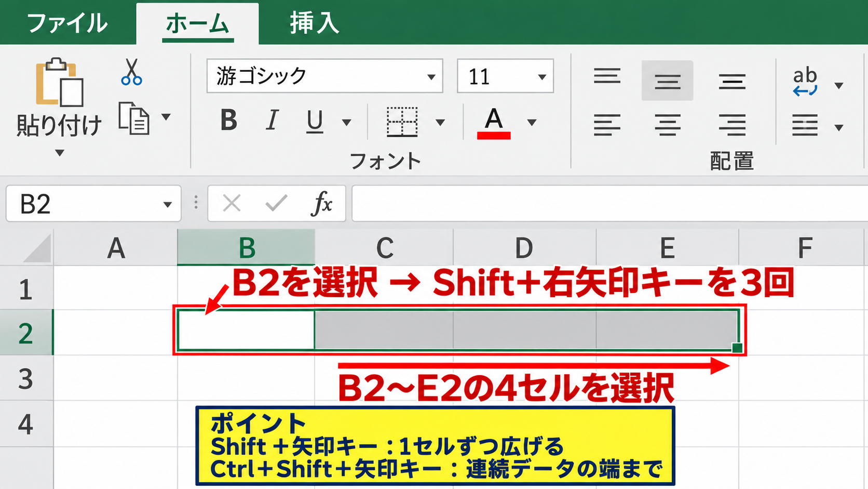
Task: Open the Name Box B2 dropdown
Action: (167, 204)
